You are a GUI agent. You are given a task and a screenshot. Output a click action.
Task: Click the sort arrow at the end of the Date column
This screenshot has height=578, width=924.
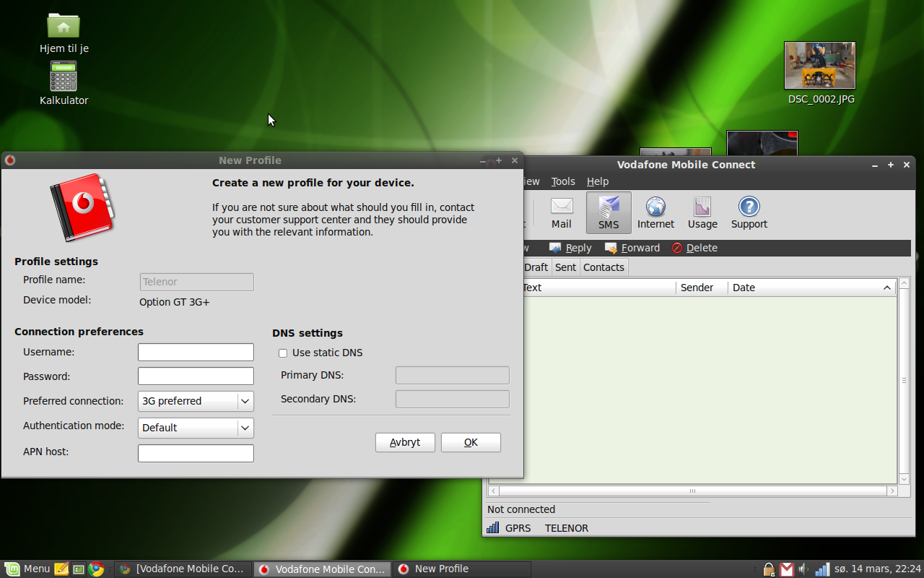tap(887, 288)
